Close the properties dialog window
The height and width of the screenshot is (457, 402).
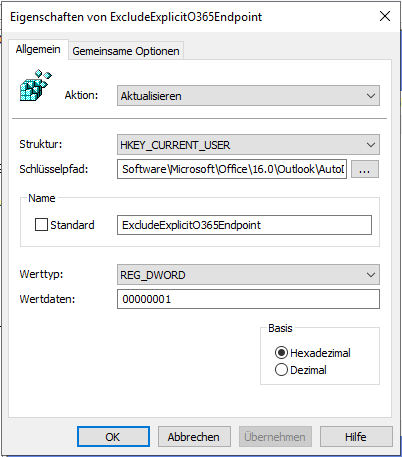tap(385, 16)
